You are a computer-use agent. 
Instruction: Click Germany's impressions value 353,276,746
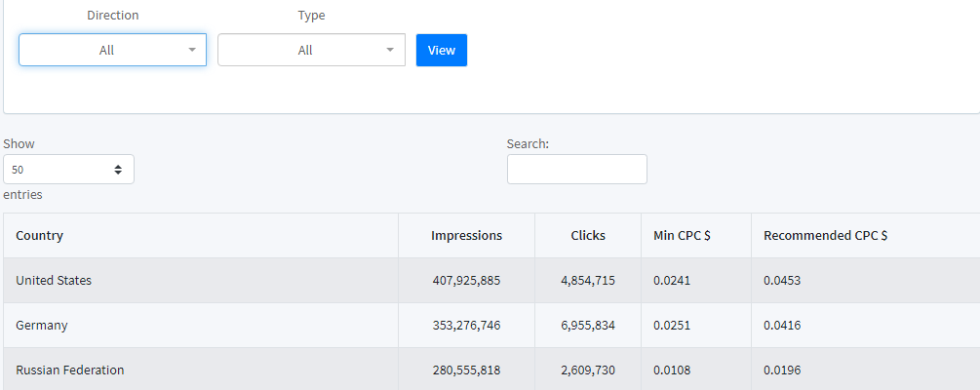point(466,325)
